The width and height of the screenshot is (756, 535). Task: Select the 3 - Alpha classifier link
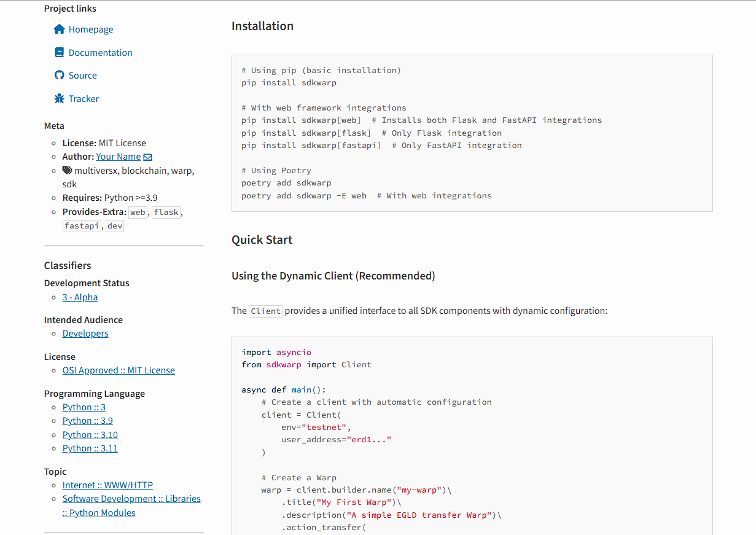[x=80, y=297]
